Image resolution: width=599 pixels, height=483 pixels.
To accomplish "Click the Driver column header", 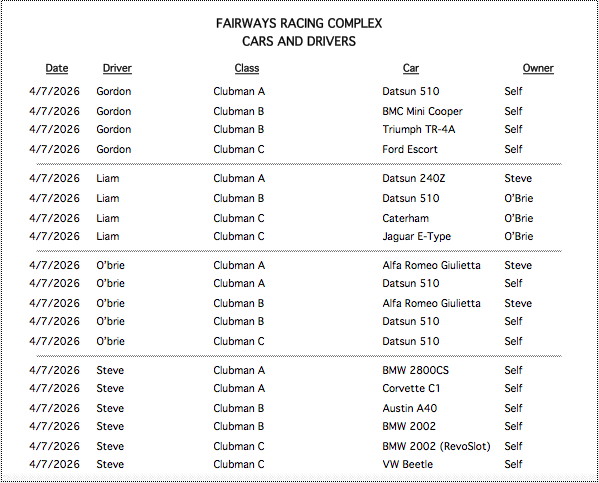I will [117, 68].
